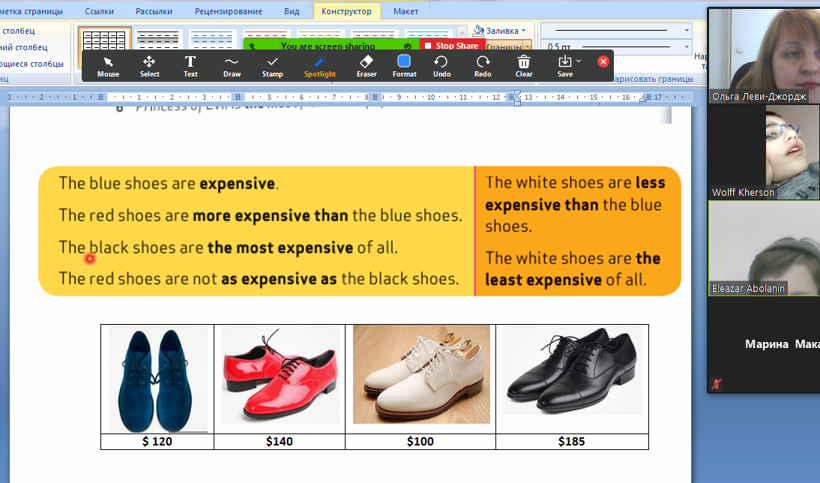Toggle the Spotlight tool

[x=320, y=66]
